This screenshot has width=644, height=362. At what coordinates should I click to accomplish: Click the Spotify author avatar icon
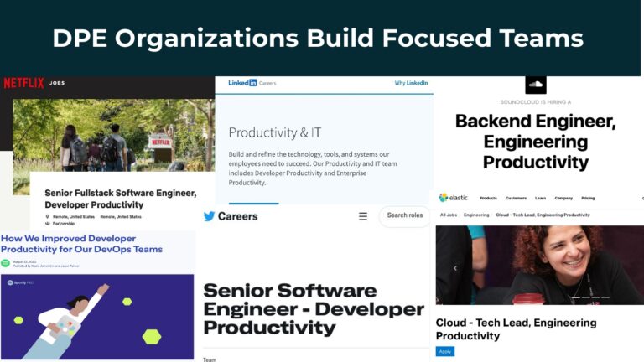[x=5, y=263]
